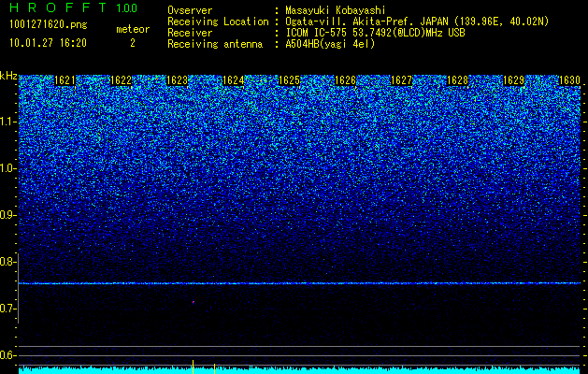Click the small red meteor echo dot
This screenshot has width=588, height=374.
[194, 302]
